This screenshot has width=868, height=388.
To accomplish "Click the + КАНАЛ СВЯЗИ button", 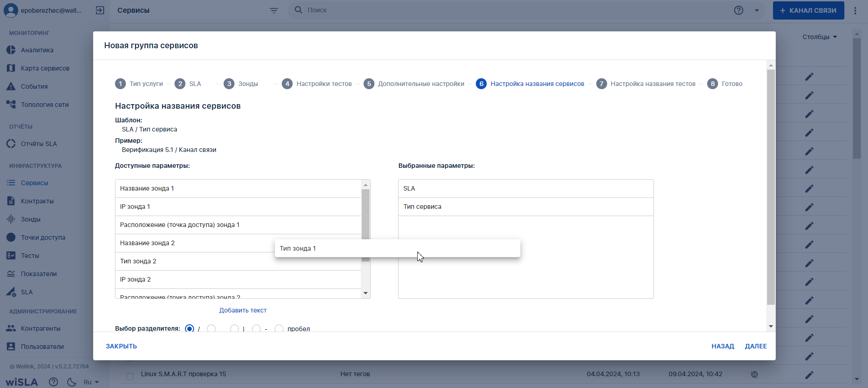I will (x=808, y=10).
